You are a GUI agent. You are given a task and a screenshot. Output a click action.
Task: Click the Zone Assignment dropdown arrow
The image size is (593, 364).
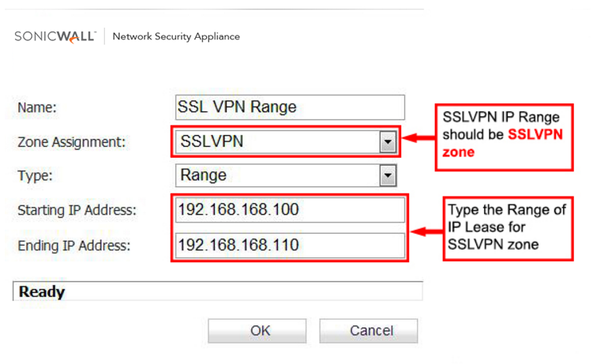click(387, 142)
